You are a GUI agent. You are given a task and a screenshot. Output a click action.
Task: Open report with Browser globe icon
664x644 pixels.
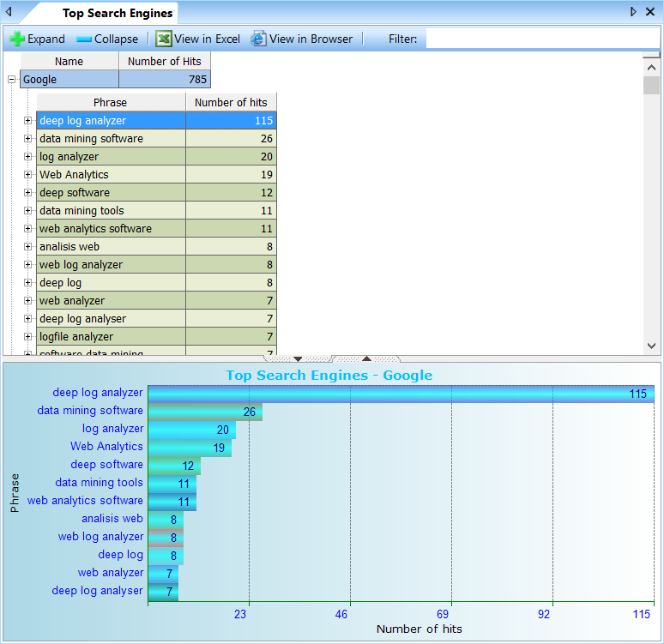pyautogui.click(x=258, y=39)
